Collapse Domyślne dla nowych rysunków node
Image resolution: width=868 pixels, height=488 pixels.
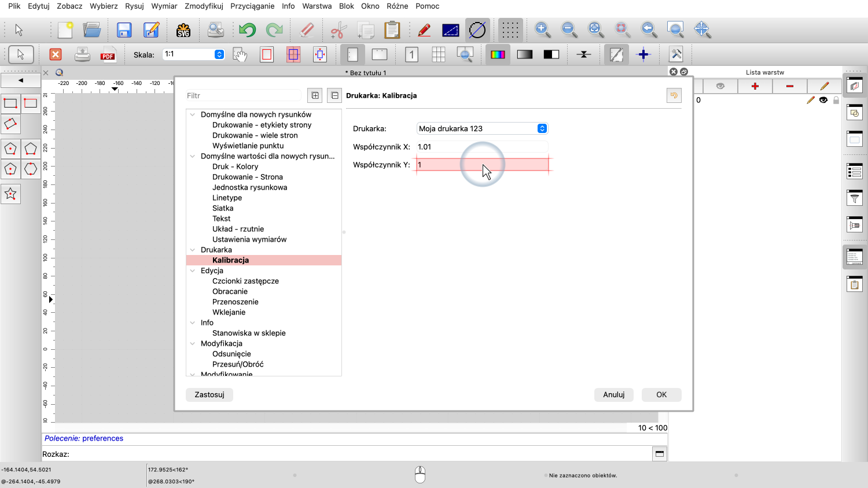click(x=193, y=114)
